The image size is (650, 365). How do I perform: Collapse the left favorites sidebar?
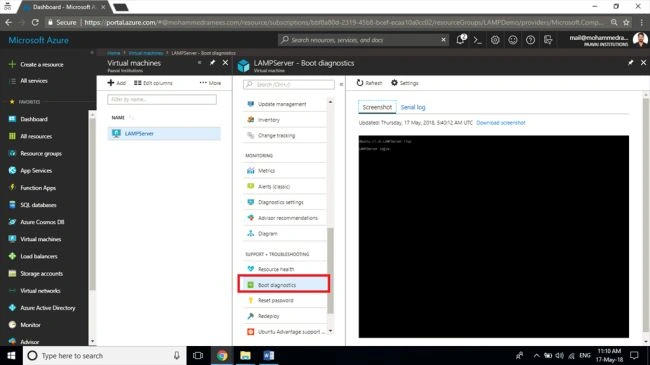pos(92,53)
